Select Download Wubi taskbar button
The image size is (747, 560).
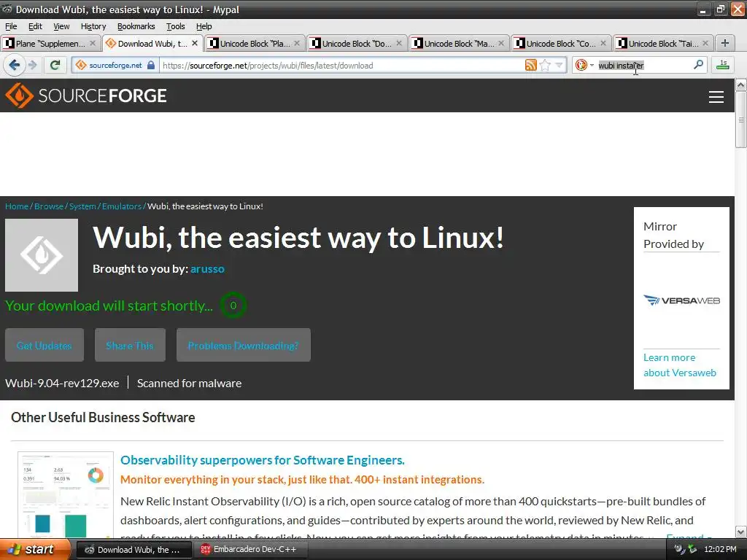point(134,550)
